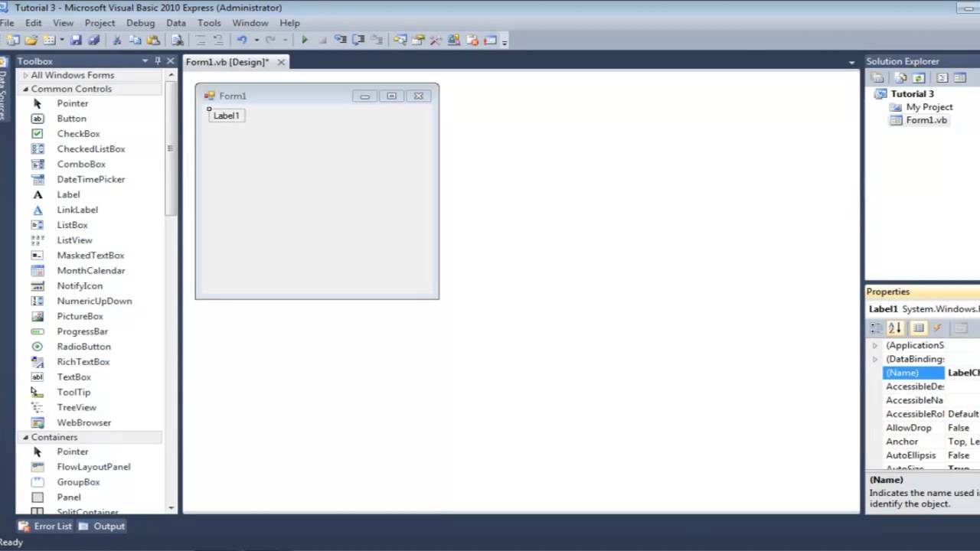Image resolution: width=980 pixels, height=551 pixels.
Task: Switch Properties to Alphabetical sort
Action: [895, 328]
